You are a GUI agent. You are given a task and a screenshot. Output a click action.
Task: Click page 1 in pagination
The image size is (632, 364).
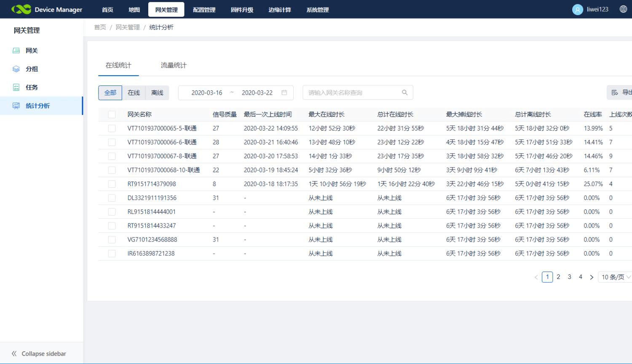tap(547, 277)
